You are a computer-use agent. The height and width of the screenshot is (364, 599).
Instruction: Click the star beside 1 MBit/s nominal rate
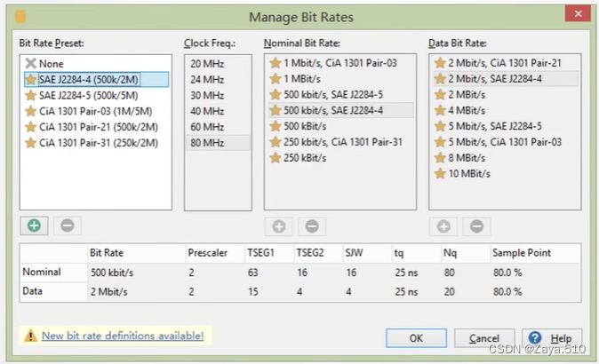(x=275, y=79)
